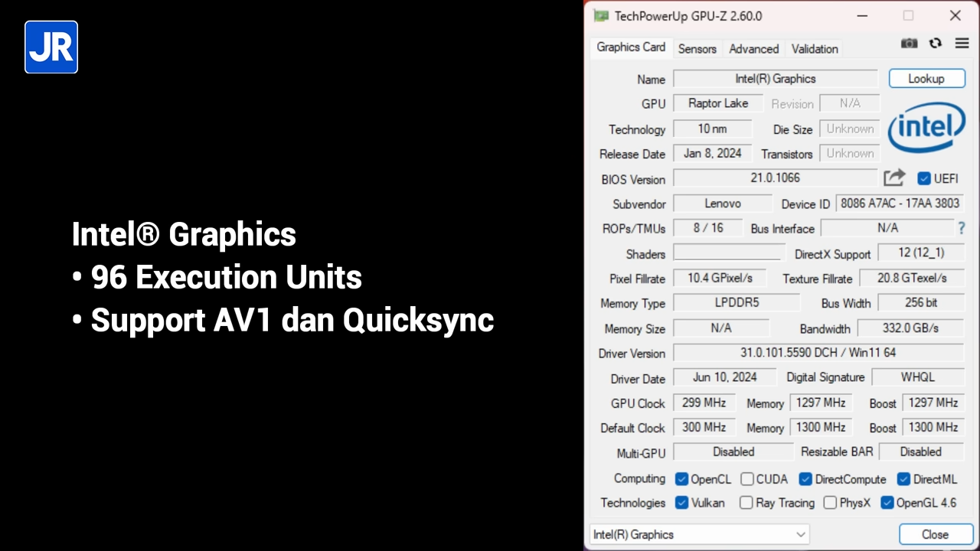Enable the CUDA checkbox
The width and height of the screenshot is (980, 551).
747,479
